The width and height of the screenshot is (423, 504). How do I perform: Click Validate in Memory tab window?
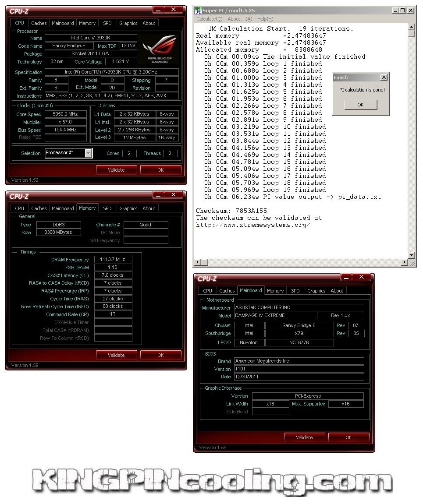pos(116,355)
